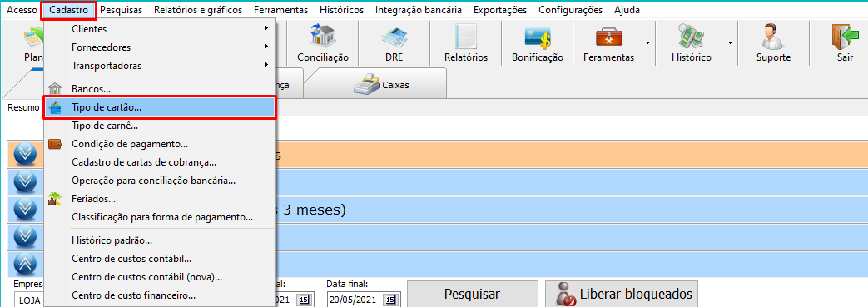Select Histórico padrão... entry
This screenshot has width=868, height=307.
point(160,240)
